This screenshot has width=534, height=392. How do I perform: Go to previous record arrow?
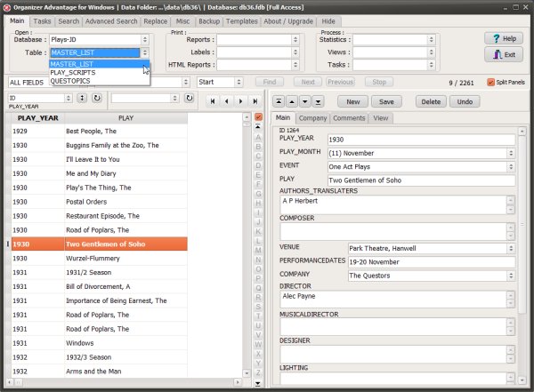(226, 101)
